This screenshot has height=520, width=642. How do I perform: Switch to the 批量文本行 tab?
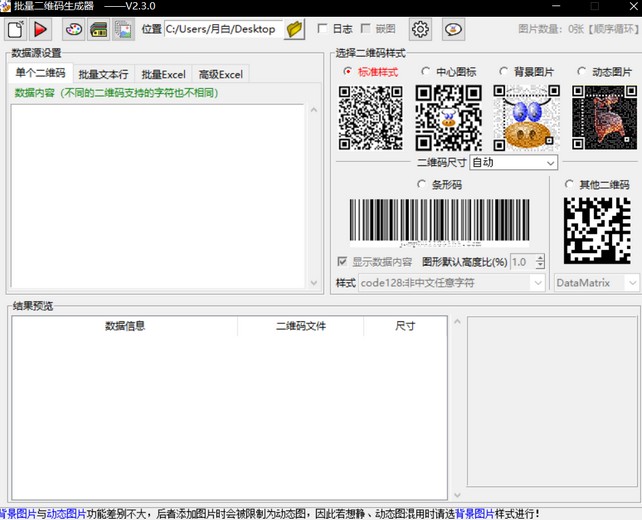103,74
